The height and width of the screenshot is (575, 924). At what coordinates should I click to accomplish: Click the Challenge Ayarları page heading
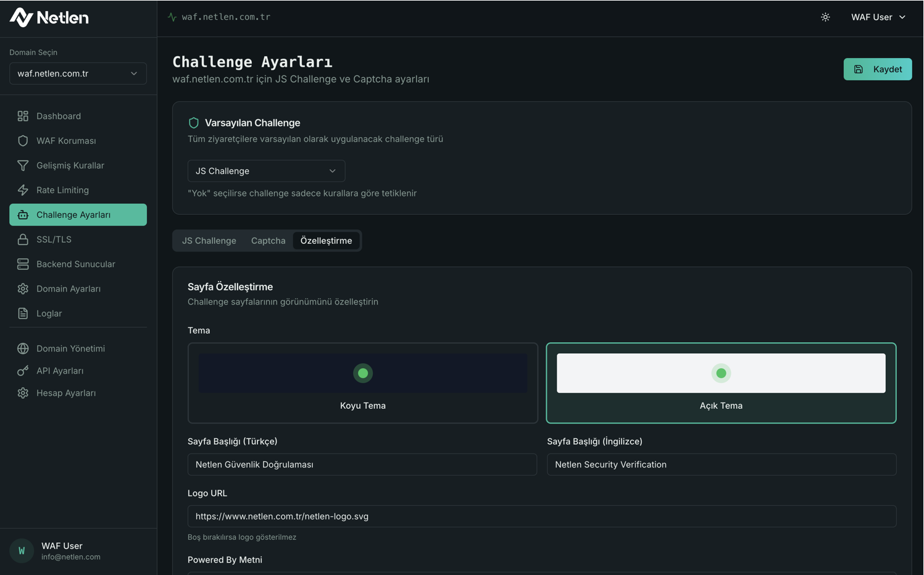252,62
